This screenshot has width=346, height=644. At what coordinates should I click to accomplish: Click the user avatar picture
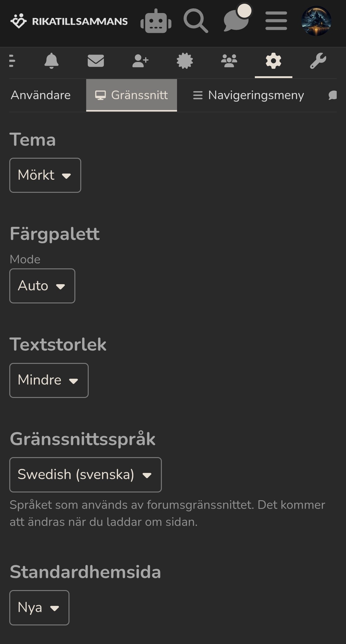pos(316,21)
